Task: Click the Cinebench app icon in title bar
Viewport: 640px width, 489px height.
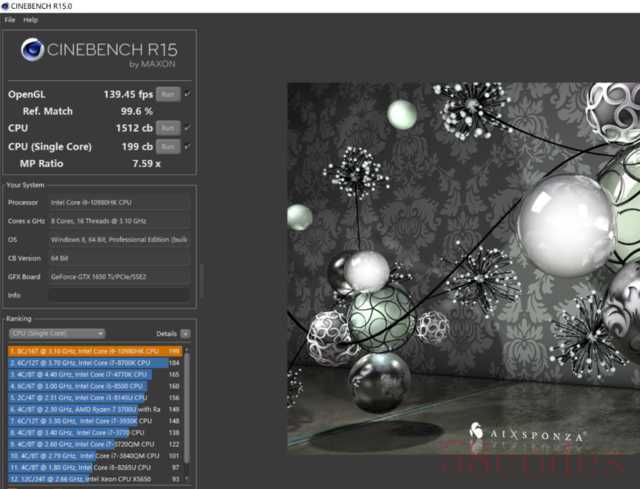Action: coord(7,6)
